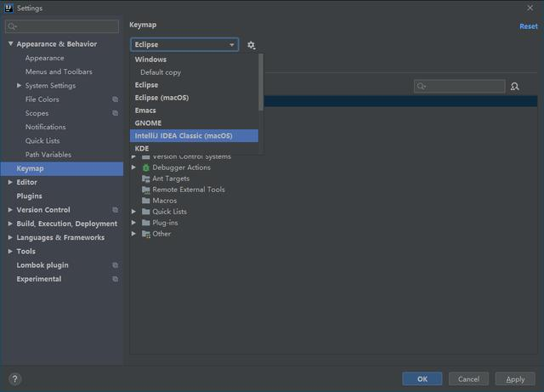Click the keymap action search field
Viewport: 544px width, 392px height.
(459, 86)
